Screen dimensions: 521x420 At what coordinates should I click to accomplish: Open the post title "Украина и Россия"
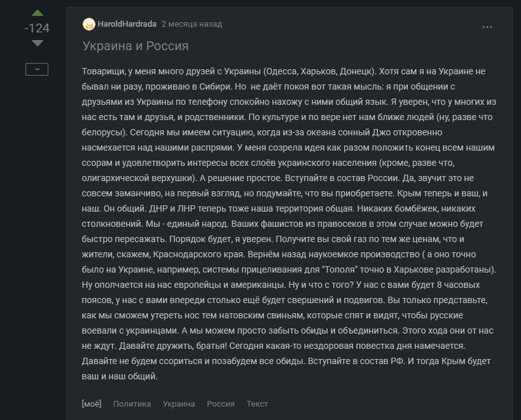tap(135, 46)
